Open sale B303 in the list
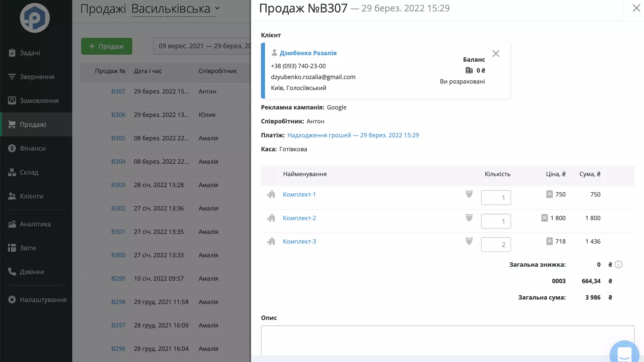Screen dimensions: 644x362 click(x=118, y=185)
